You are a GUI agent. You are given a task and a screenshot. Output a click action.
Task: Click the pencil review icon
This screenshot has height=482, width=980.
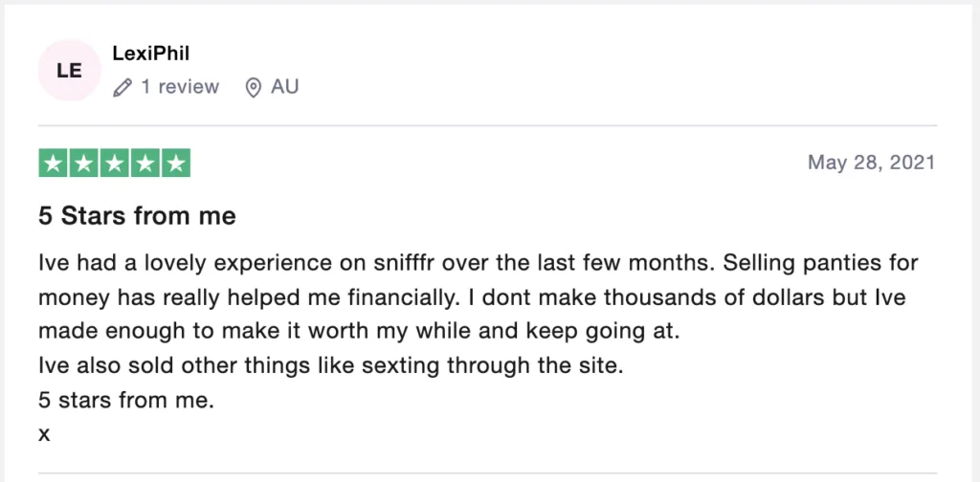click(x=122, y=87)
